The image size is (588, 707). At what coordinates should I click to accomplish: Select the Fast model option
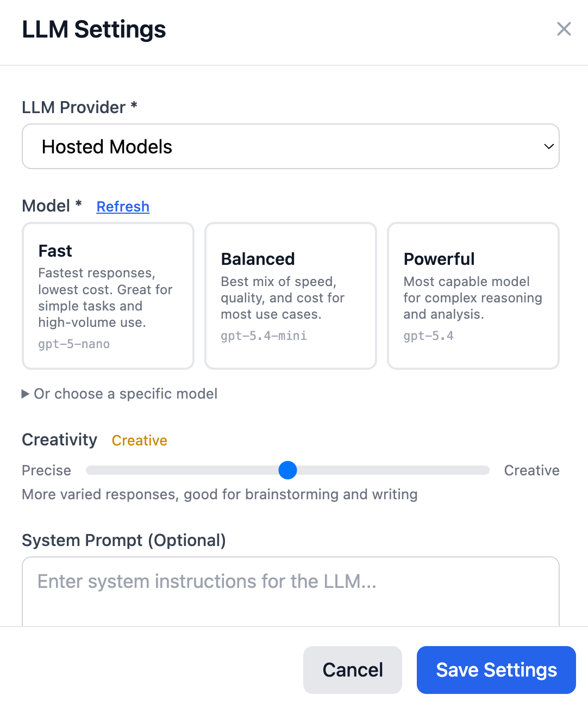click(108, 295)
